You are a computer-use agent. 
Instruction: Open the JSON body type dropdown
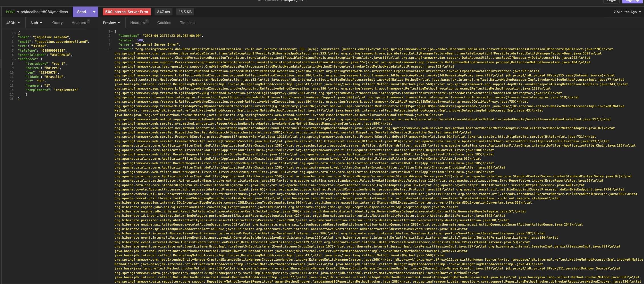click(x=13, y=23)
